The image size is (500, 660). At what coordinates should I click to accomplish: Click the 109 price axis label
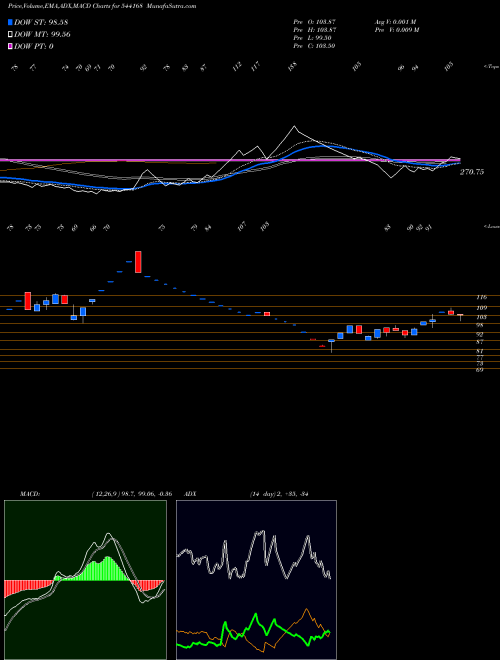click(481, 308)
